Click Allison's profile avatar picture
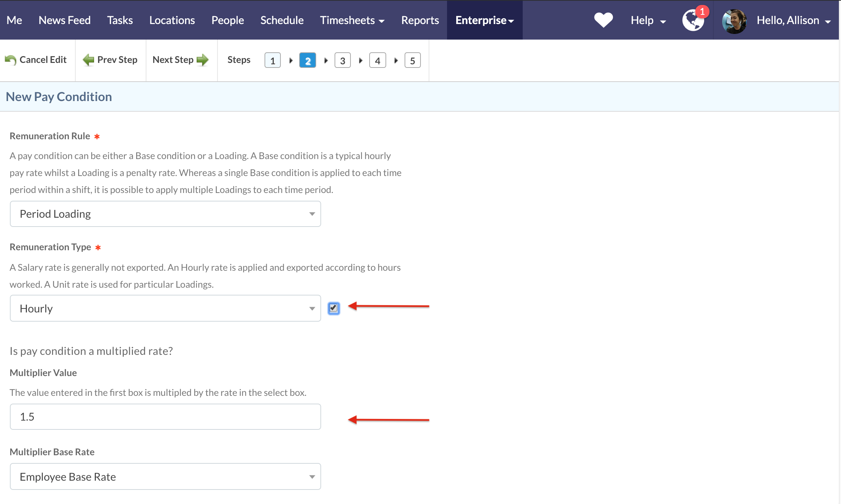The image size is (841, 504). pos(734,21)
